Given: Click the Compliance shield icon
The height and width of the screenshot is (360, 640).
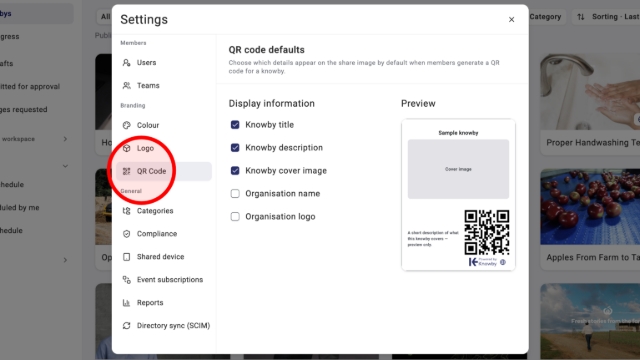Looking at the screenshot, I should [x=127, y=233].
